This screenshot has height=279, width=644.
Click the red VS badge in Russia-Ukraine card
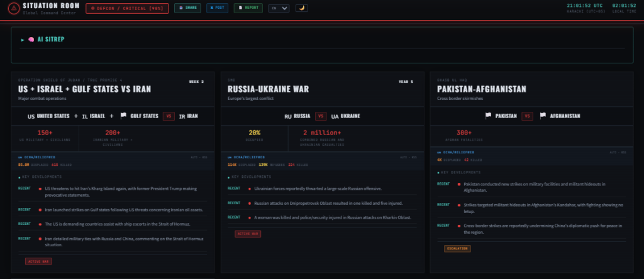321,116
